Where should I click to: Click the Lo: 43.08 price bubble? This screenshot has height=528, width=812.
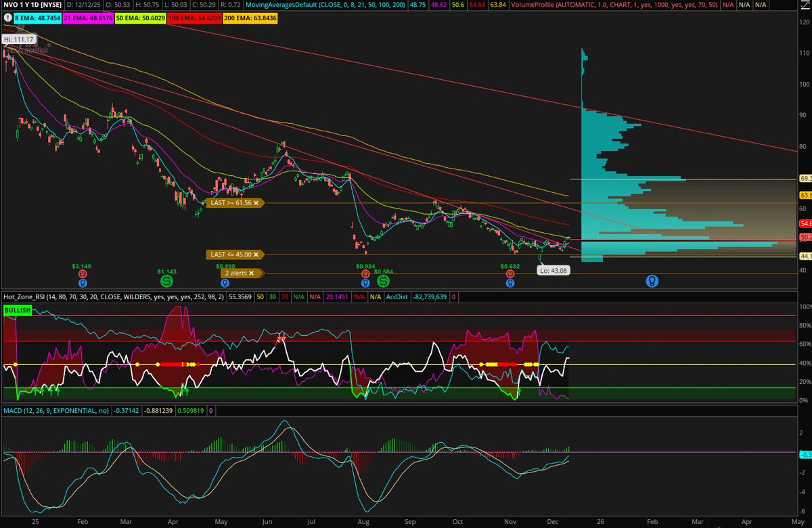point(554,270)
